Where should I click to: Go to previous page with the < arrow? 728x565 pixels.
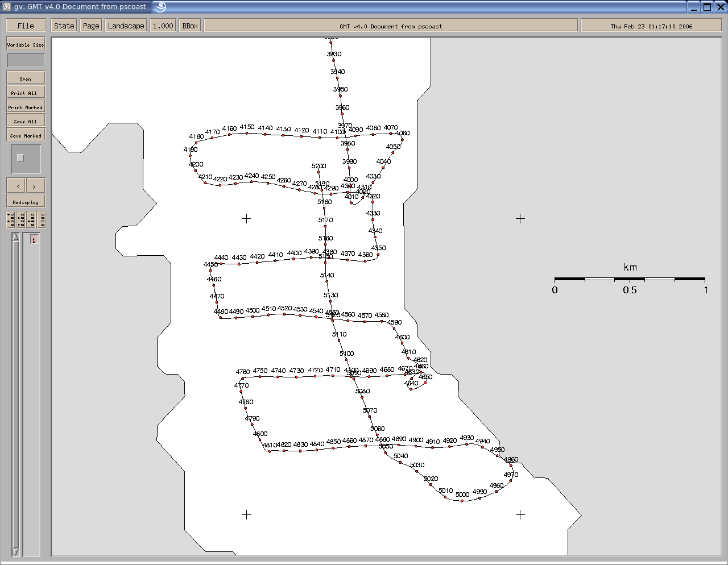tap(18, 186)
